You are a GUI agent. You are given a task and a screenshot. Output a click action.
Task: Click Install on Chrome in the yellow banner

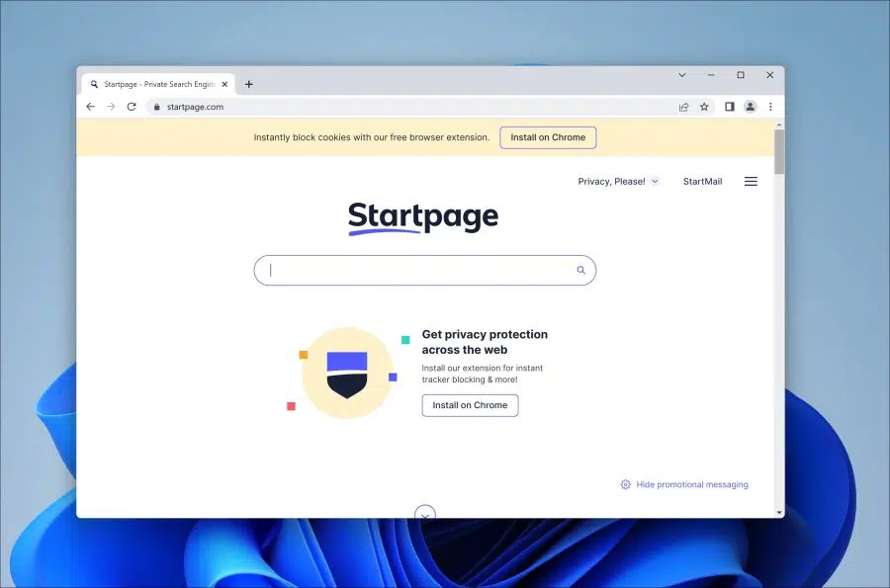[548, 137]
